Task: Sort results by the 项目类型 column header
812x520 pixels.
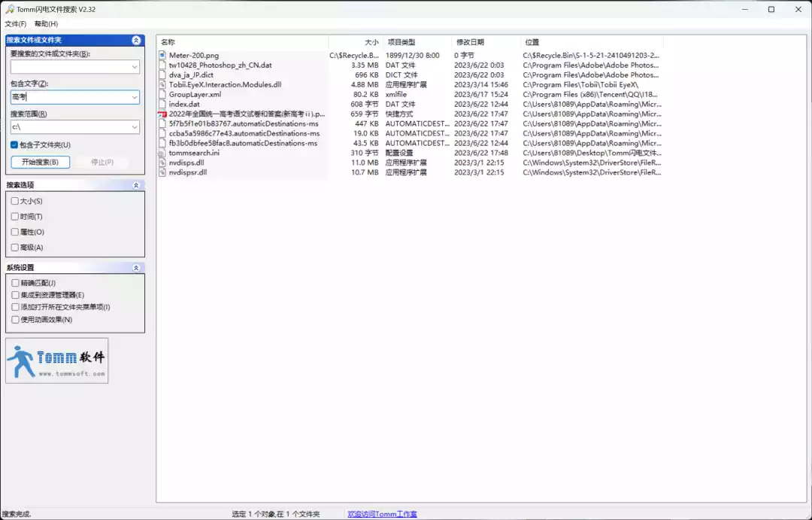Action: click(417, 42)
